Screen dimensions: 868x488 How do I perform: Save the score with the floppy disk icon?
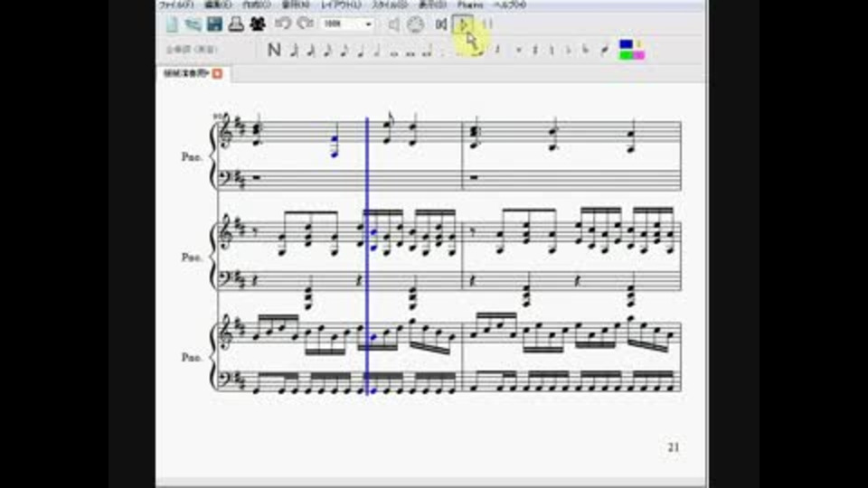215,24
